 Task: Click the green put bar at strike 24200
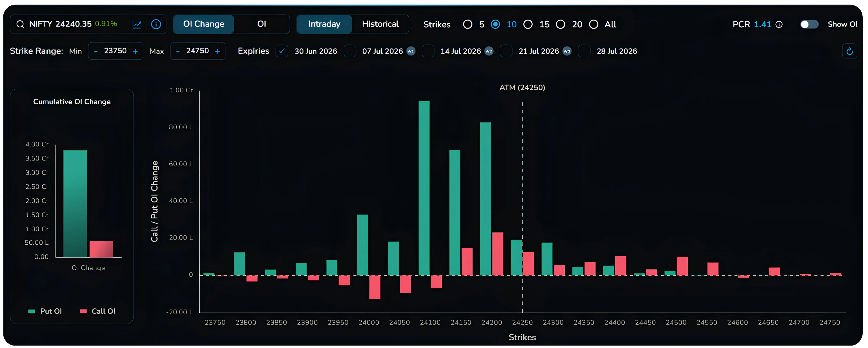click(486, 199)
